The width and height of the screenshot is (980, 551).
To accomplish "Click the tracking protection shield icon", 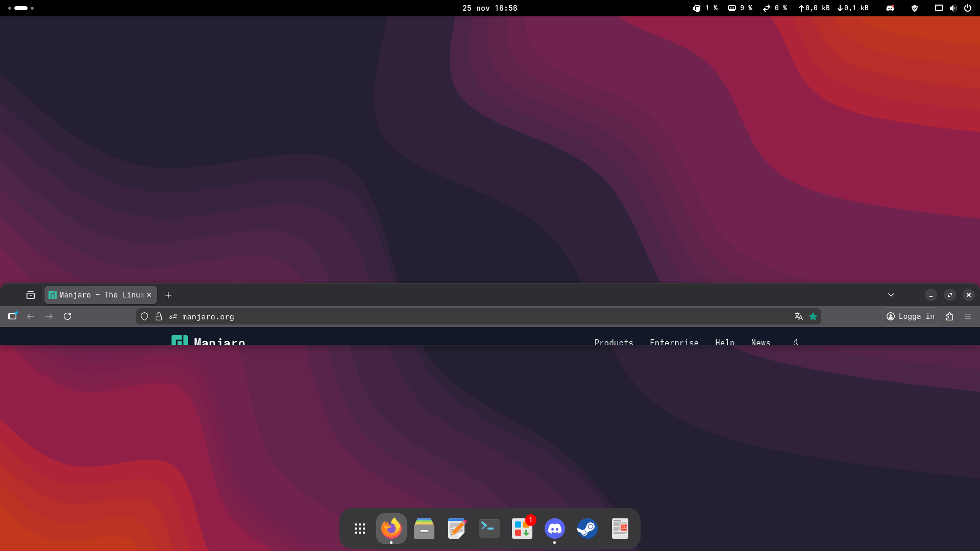I will pos(144,316).
